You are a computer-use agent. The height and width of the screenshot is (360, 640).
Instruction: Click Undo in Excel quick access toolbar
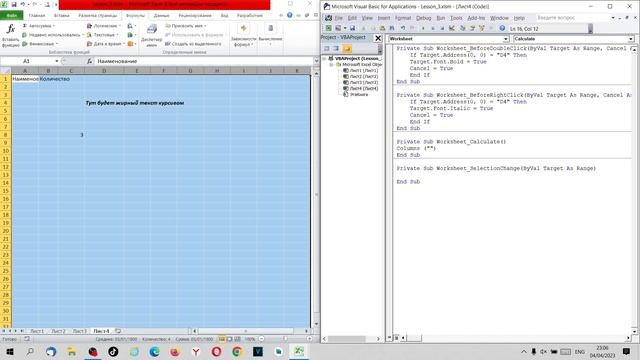pyautogui.click(x=23, y=4)
